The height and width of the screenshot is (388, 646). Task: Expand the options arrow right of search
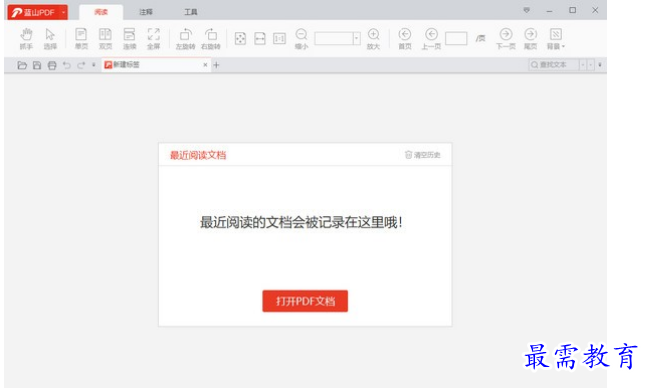coord(600,65)
